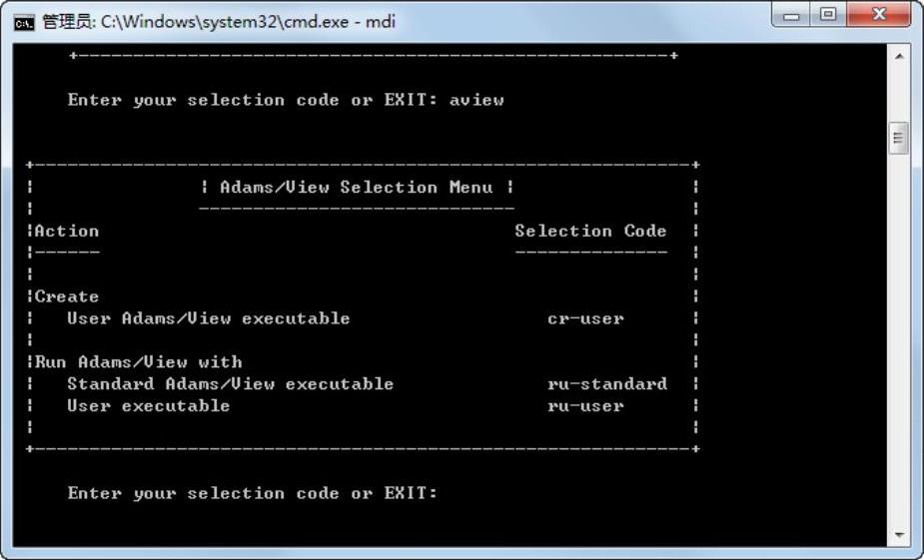
Task: Click the vertical scrollbar thumb
Action: tap(901, 138)
